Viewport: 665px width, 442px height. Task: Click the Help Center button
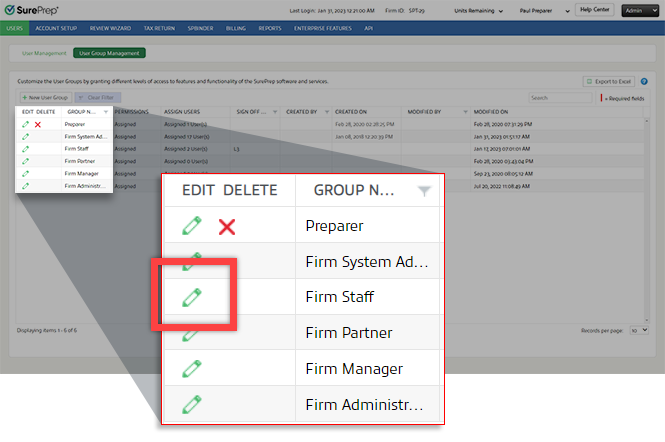(594, 9)
